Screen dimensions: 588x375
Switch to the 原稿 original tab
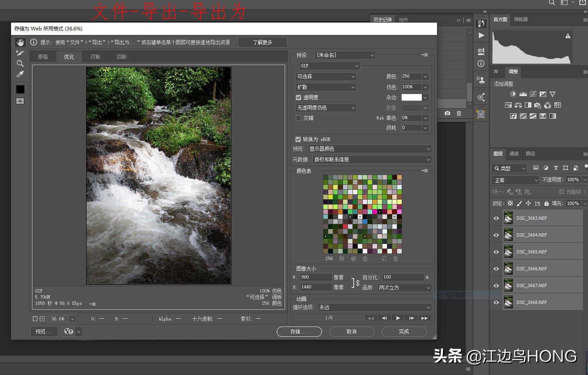[x=43, y=57]
